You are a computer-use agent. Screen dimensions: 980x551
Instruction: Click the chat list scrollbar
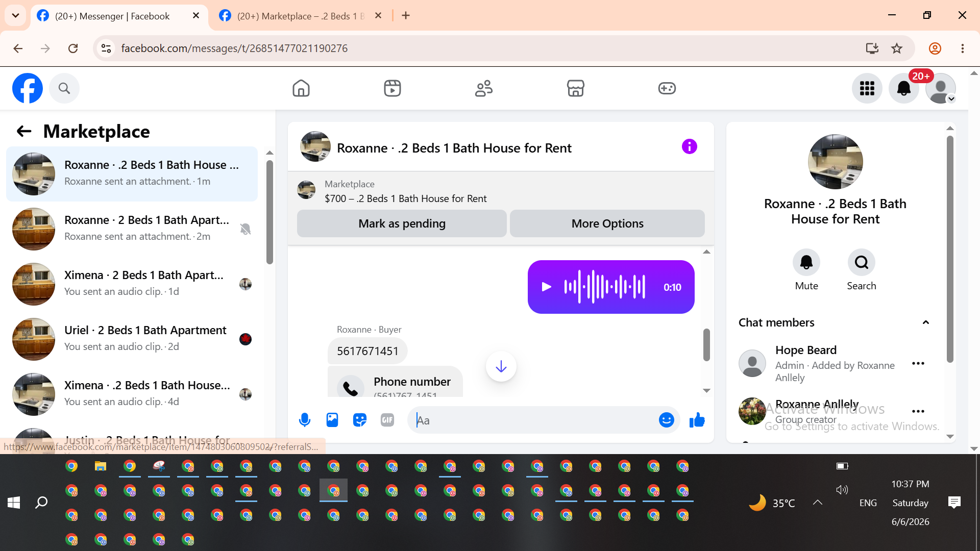click(x=269, y=212)
